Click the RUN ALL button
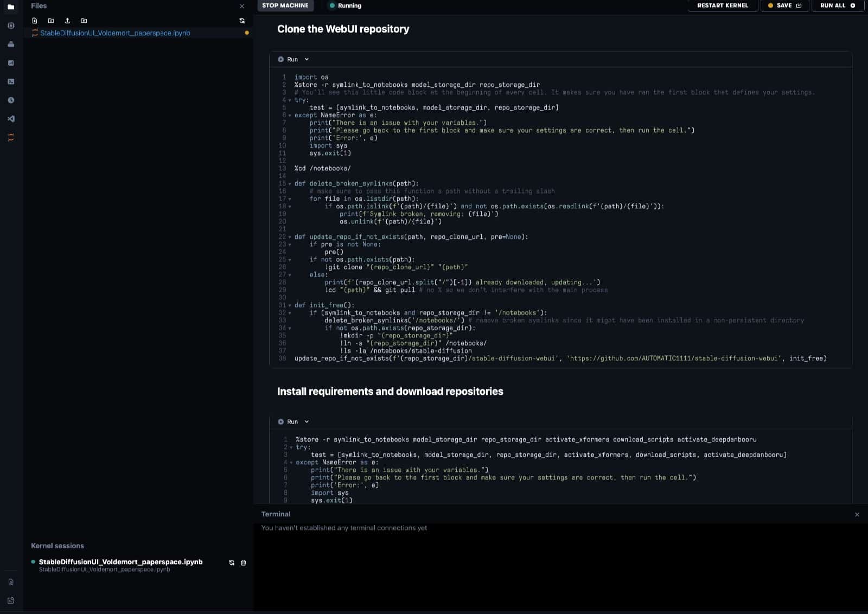Screen dimensions: 868x614 point(838,5)
